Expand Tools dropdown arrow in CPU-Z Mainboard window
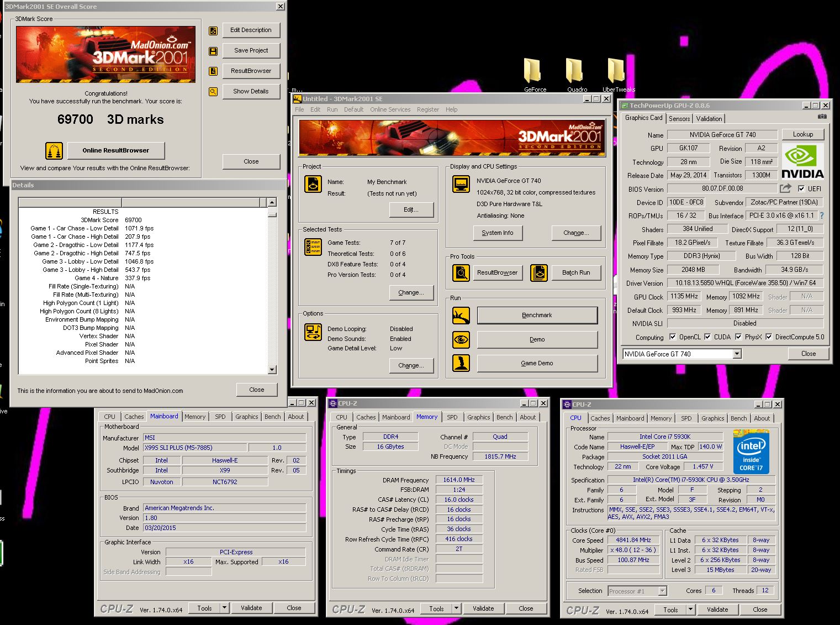Image resolution: width=840 pixels, height=625 pixels. click(224, 608)
